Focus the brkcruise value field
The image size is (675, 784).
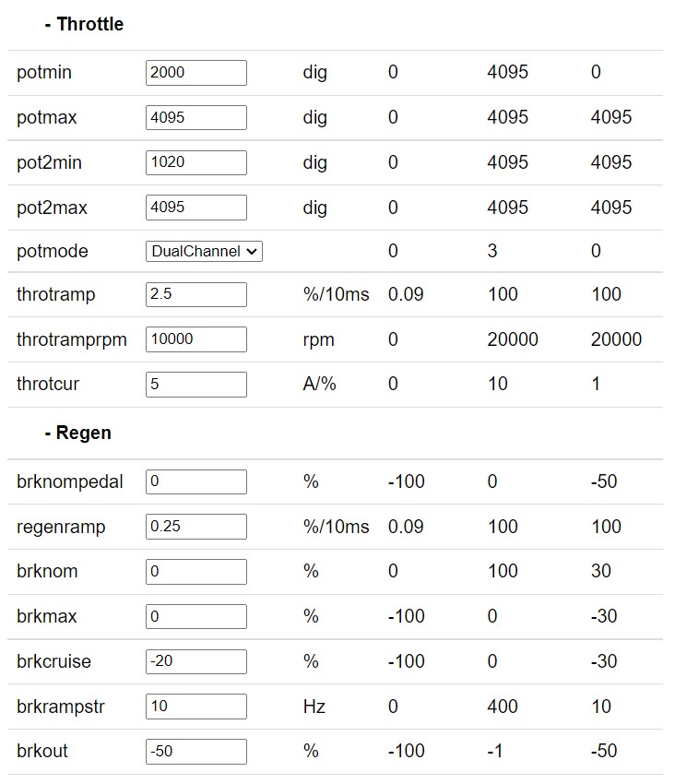(x=196, y=661)
